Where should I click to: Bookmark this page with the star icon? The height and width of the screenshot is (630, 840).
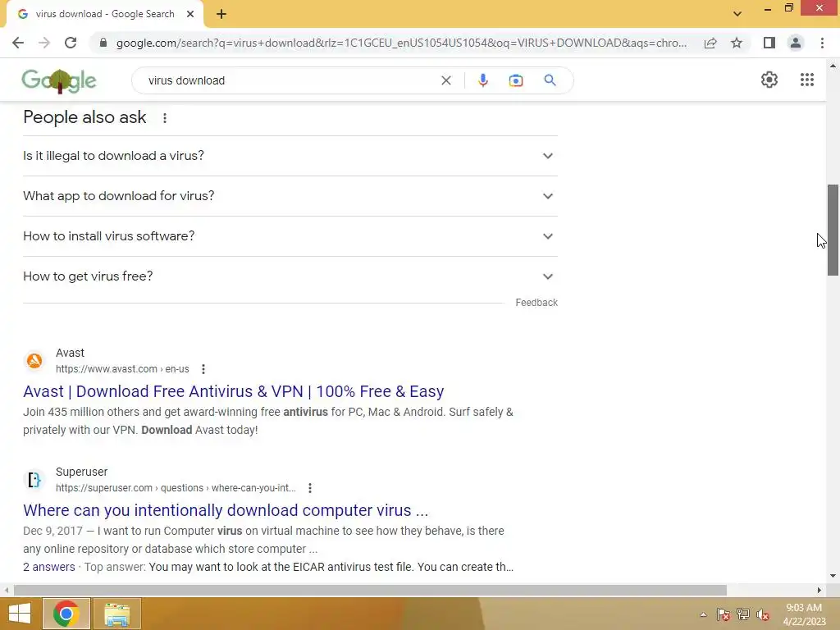click(737, 43)
